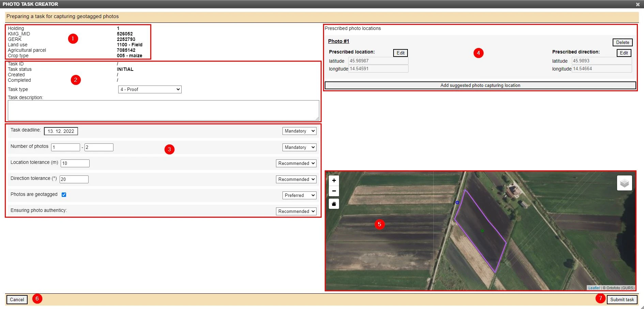Click the blue photo location marker
The image size is (644, 309).
click(457, 202)
